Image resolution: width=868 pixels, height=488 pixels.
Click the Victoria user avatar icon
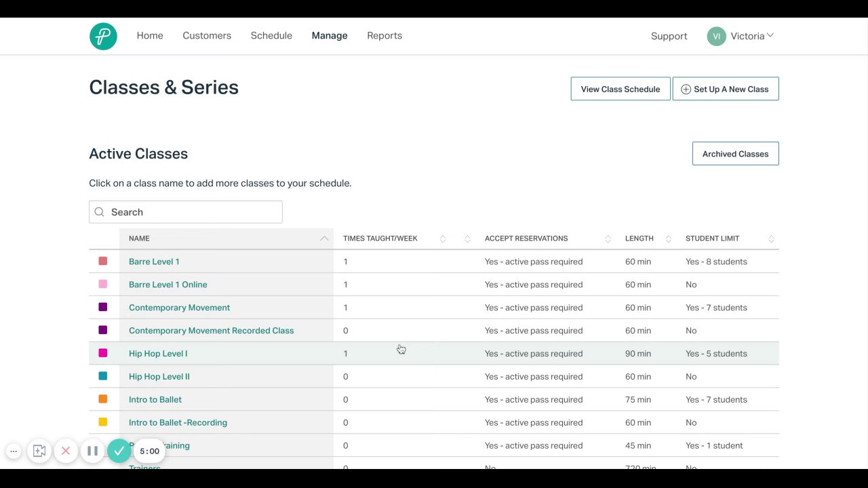[716, 37]
